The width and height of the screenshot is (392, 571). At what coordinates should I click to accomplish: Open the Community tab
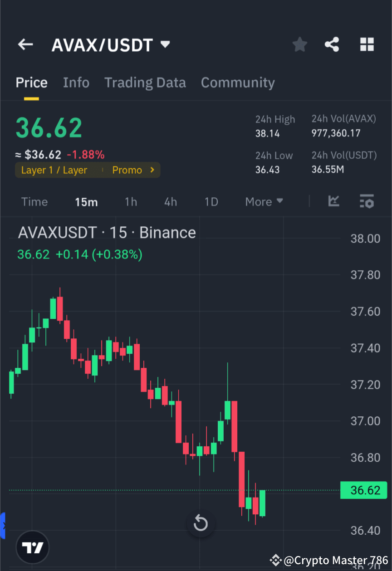pos(238,83)
